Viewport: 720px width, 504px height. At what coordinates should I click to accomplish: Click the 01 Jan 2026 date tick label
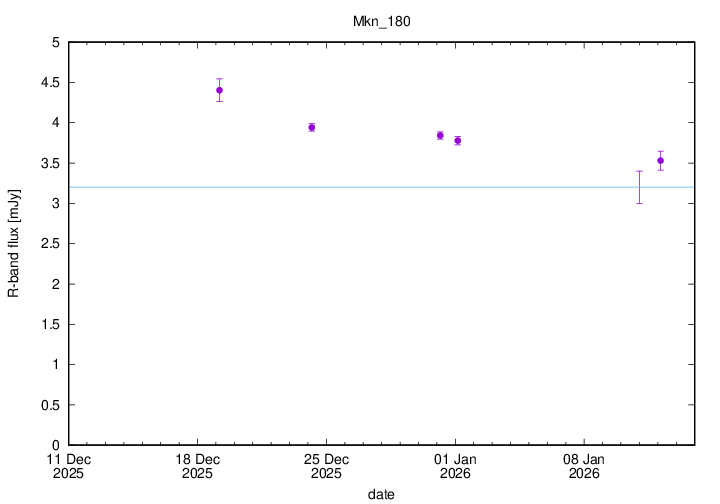455,466
